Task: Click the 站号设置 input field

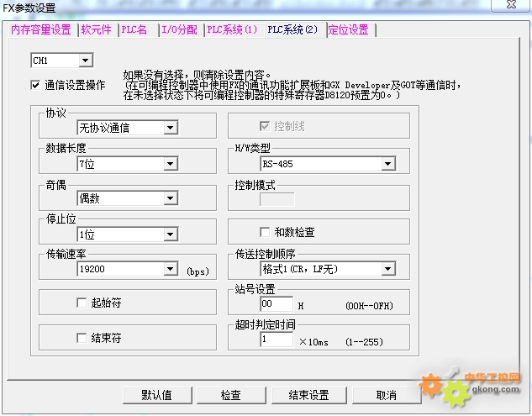Action: click(x=277, y=303)
